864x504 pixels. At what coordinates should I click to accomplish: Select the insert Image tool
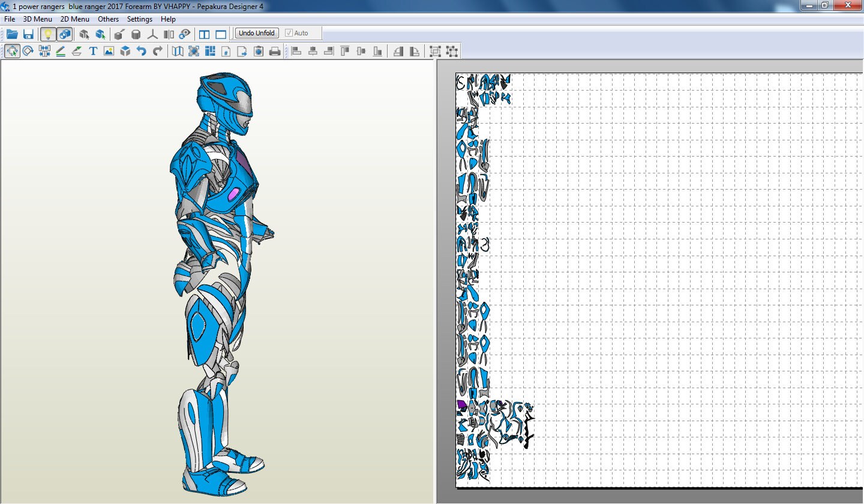(x=109, y=51)
